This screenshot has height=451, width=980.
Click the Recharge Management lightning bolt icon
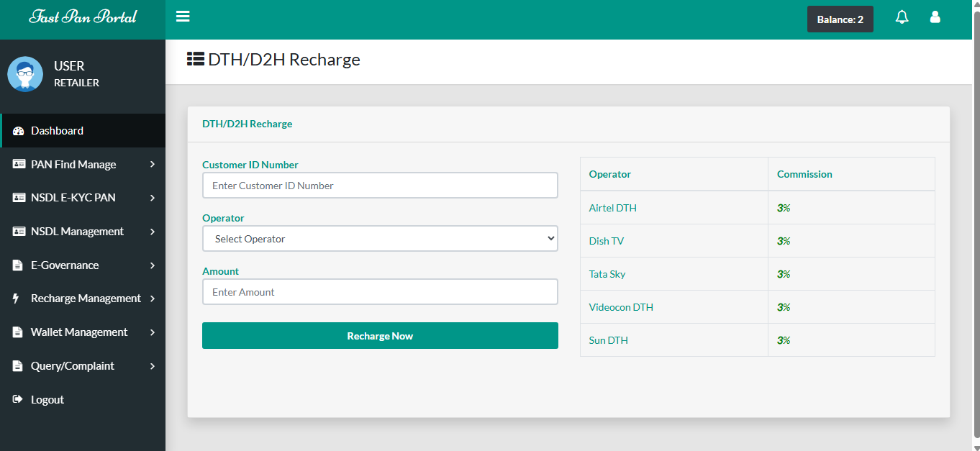point(17,299)
